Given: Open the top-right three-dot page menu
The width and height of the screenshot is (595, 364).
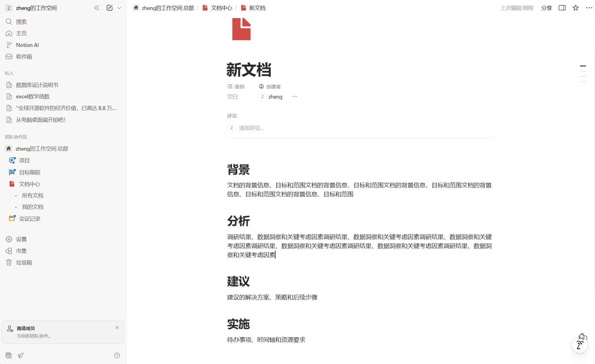Looking at the screenshot, I should 589,8.
